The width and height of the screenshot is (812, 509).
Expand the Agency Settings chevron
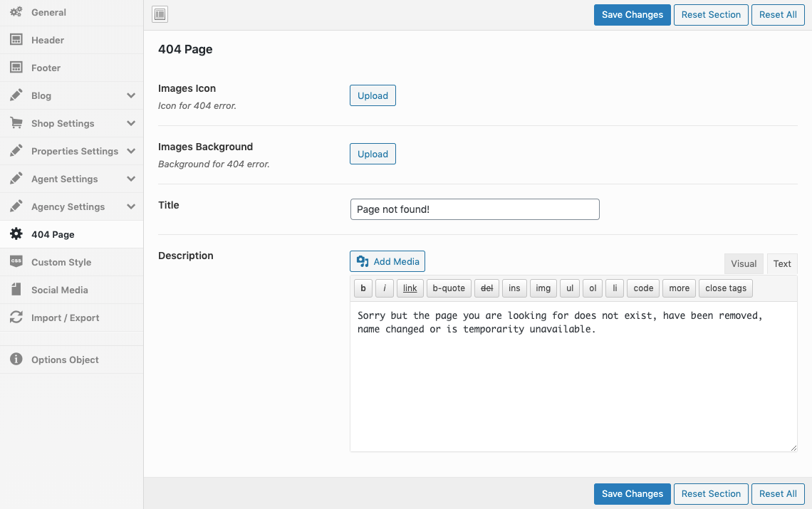coord(131,206)
